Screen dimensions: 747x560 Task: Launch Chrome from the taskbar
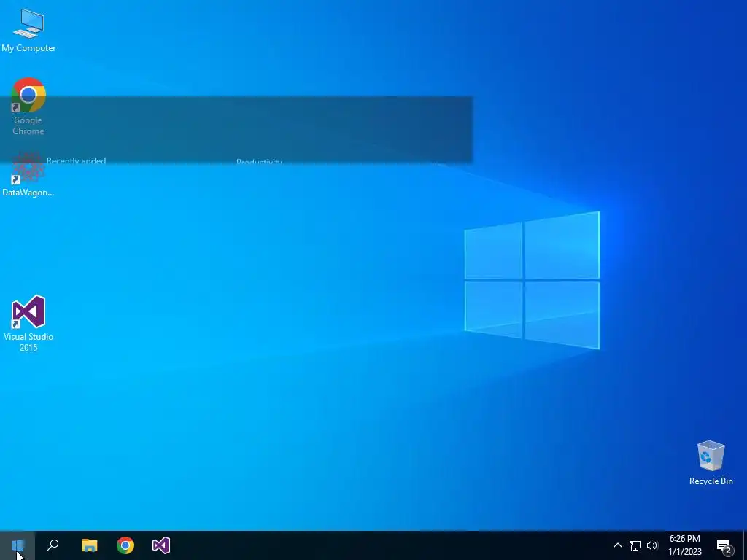[x=125, y=545]
